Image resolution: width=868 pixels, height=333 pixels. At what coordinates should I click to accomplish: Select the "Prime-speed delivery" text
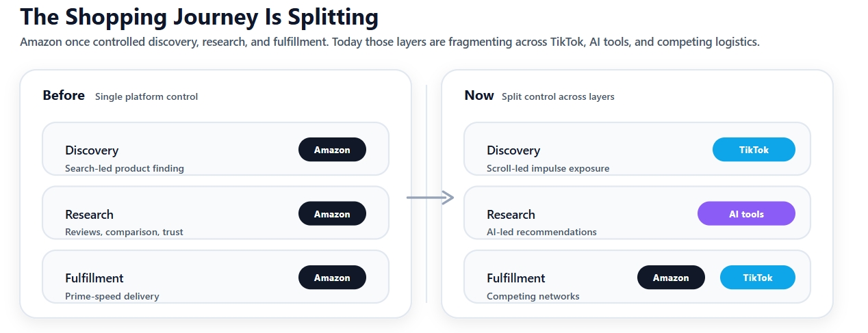point(112,296)
